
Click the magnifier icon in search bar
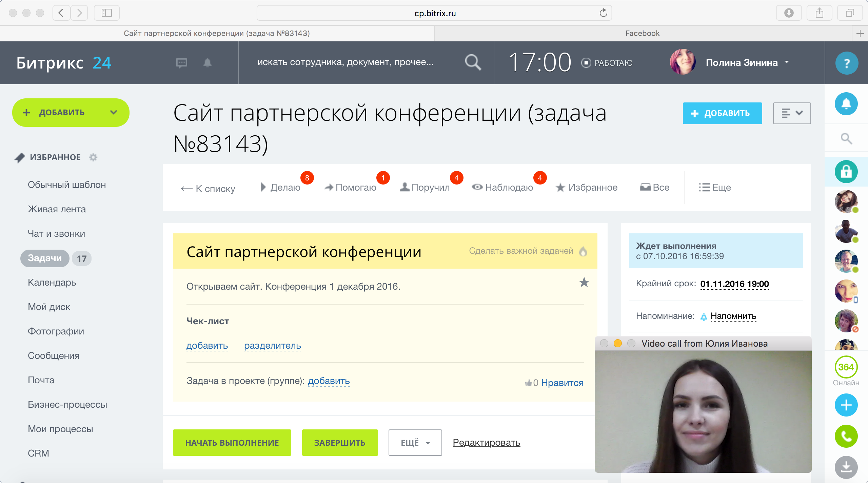[x=472, y=62]
